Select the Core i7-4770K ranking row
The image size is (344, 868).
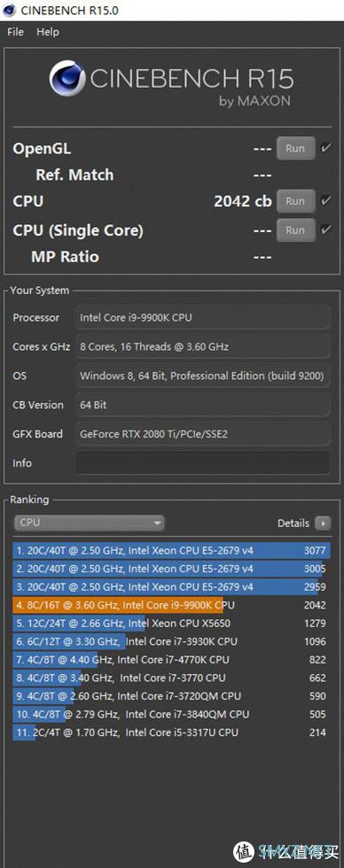pos(172,660)
